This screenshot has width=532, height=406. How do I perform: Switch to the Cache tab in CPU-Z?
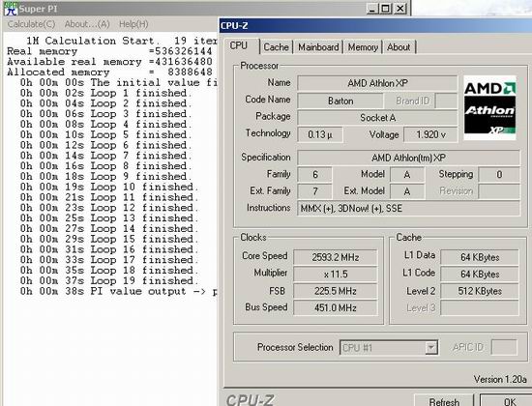[276, 47]
